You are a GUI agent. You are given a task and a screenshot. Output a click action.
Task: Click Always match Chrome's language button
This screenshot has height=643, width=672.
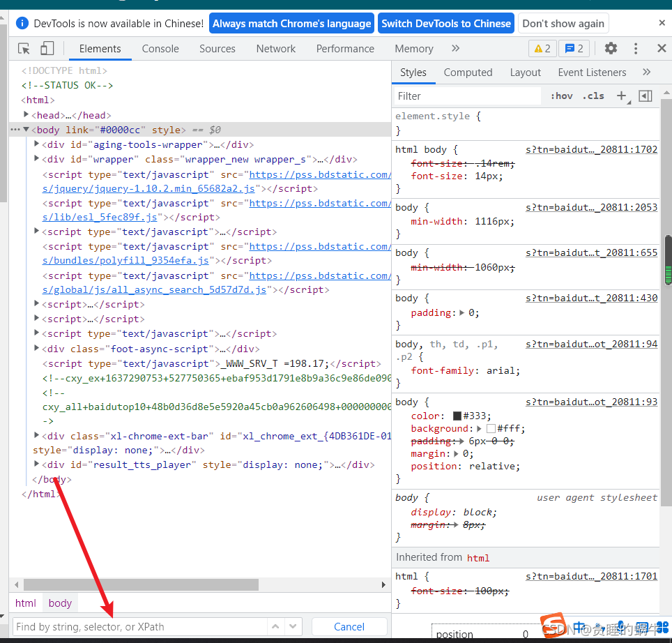292,23
